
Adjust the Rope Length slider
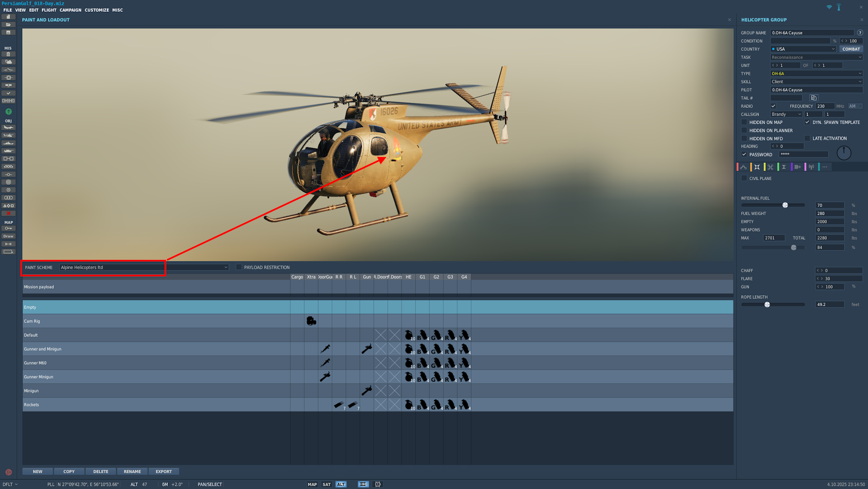tap(767, 305)
